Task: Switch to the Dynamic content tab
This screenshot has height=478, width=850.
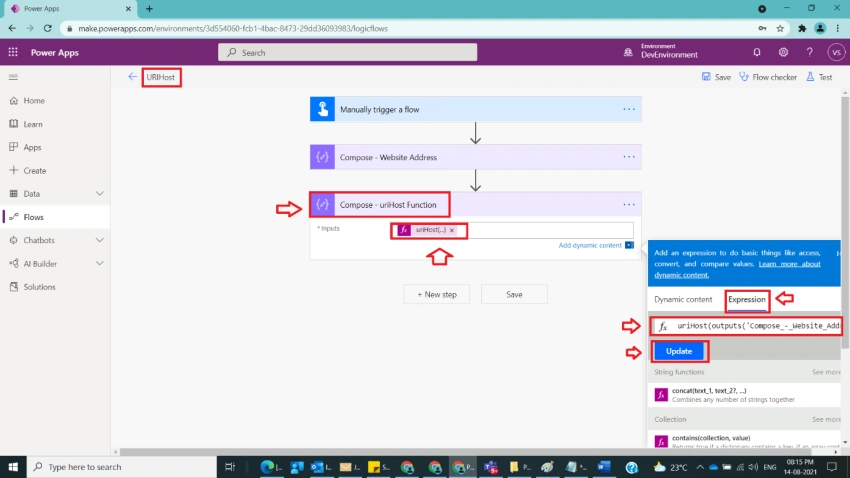Action: pyautogui.click(x=683, y=299)
